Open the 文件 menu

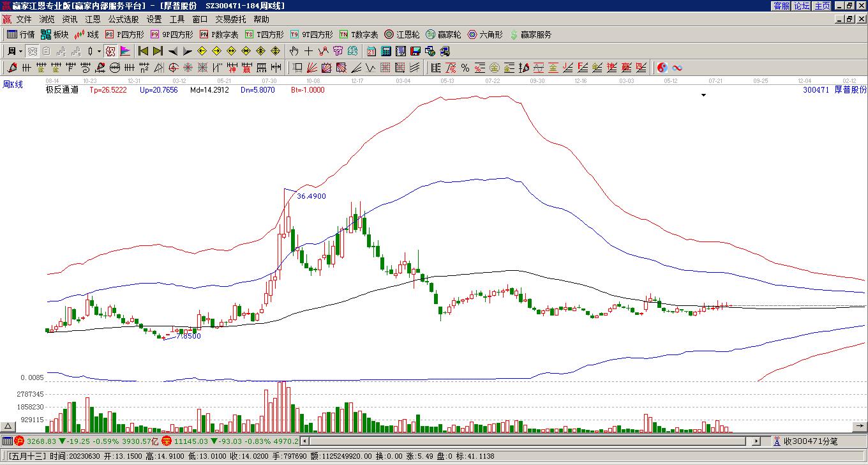coord(24,20)
